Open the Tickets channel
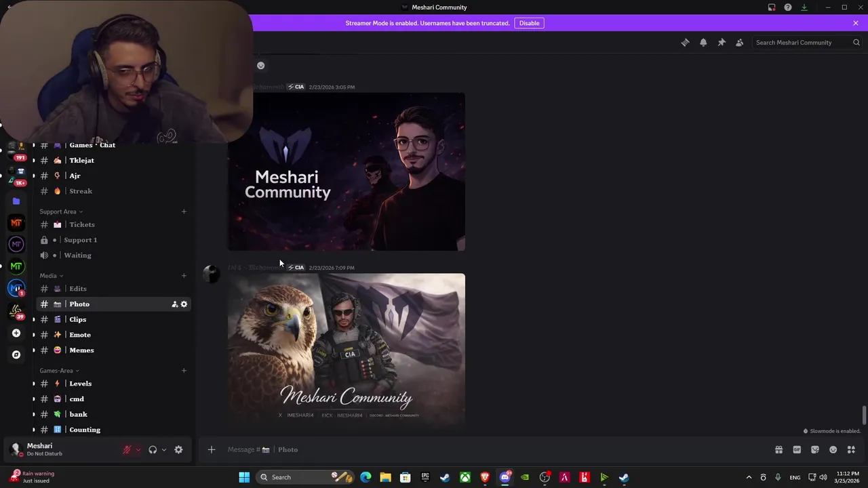 [113, 224]
